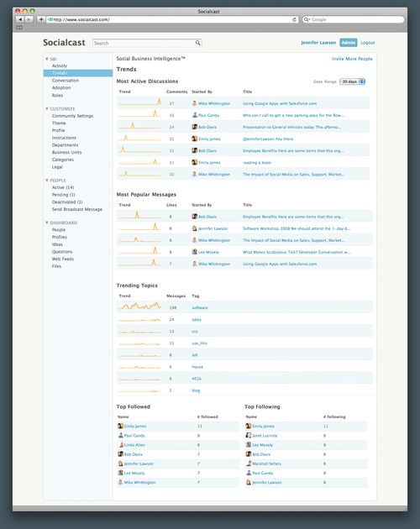Viewport: 420px width, 529px height.
Task: Open Departments in the sidebar
Action: pos(65,145)
